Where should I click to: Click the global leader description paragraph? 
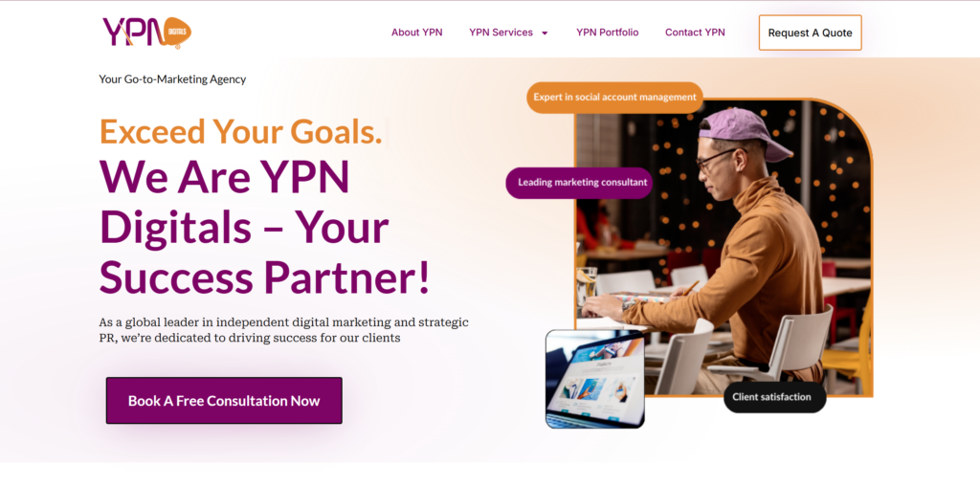(x=283, y=330)
